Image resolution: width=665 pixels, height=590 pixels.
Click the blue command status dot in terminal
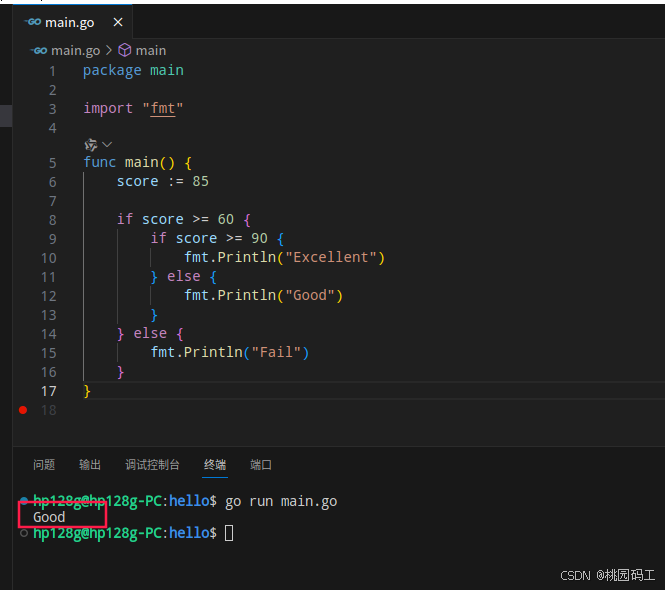pos(24,501)
